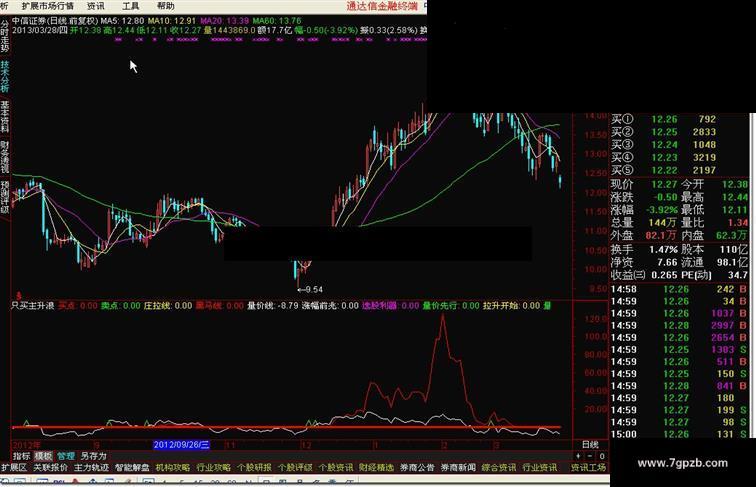
Task: Open the 行业攻略 tab
Action: (214, 467)
